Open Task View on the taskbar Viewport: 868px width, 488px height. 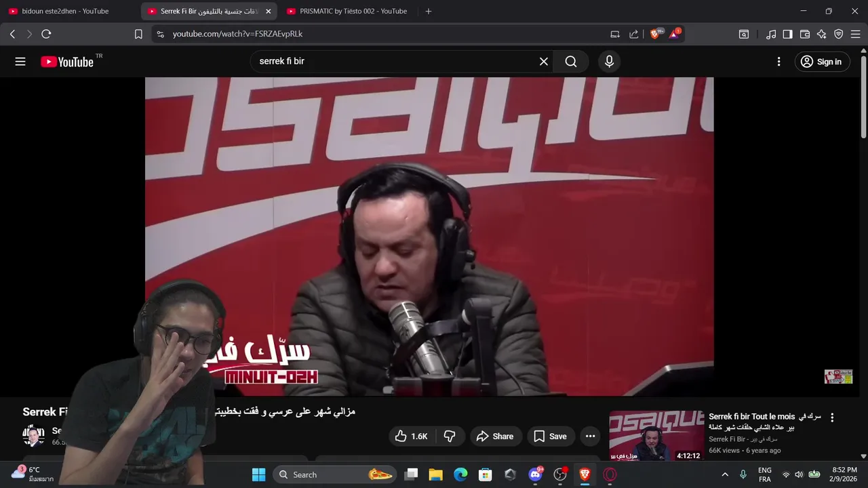tap(411, 474)
